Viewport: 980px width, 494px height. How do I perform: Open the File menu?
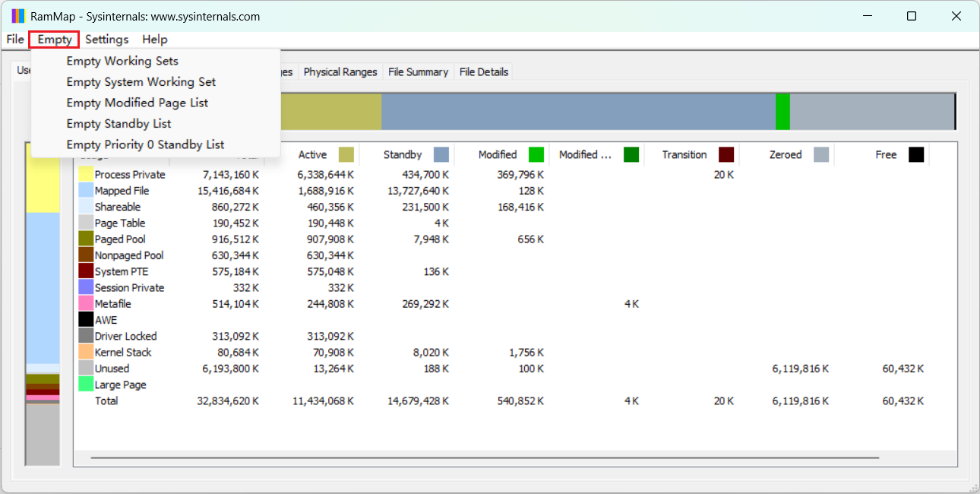[x=15, y=40]
